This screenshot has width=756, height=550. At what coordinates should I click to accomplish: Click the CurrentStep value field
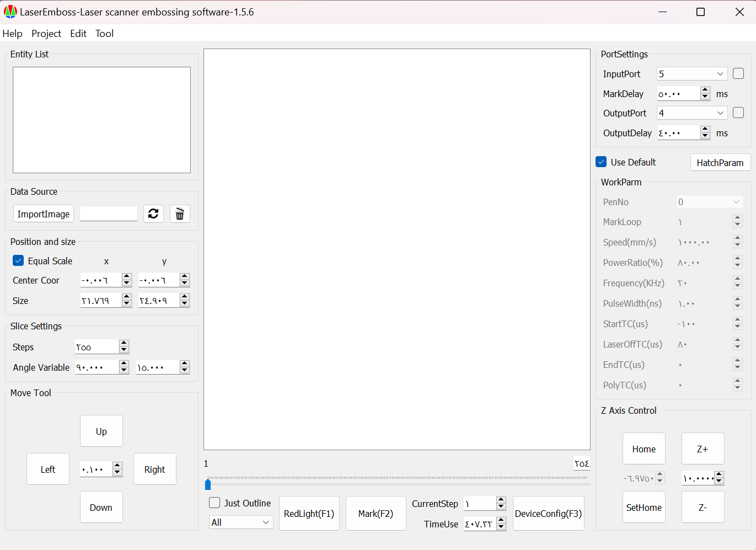tap(480, 503)
